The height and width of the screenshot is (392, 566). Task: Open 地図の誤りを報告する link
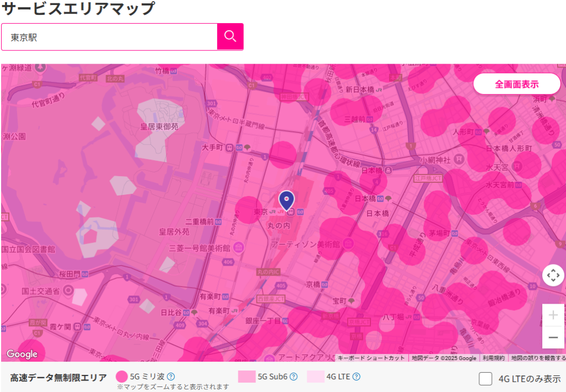[538, 358]
